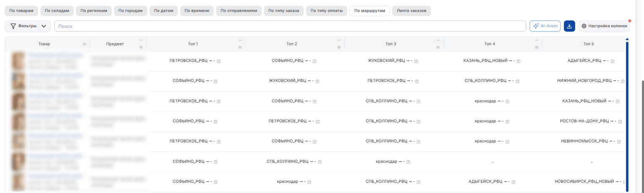The width and height of the screenshot is (644, 193).
Task: Click the Топ 4 column hamburger menu icon
Action: tap(537, 47)
